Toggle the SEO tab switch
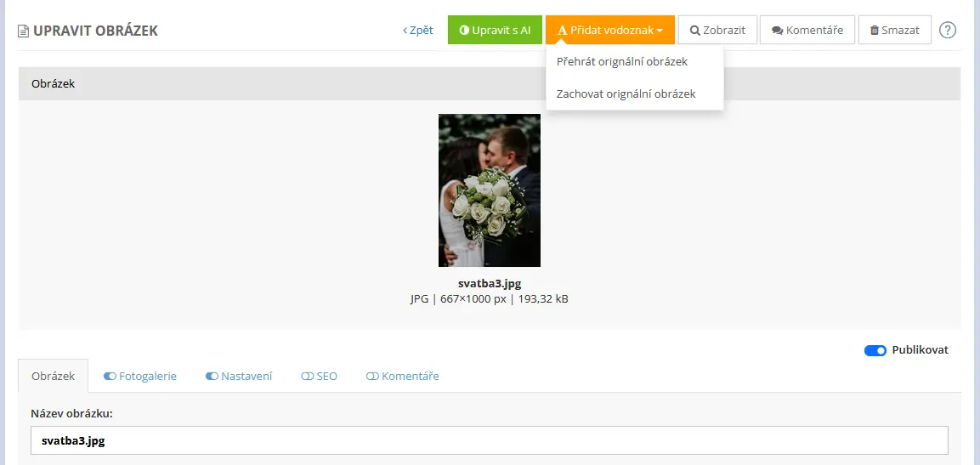Viewport: 980px width, 465px height. pos(307,377)
